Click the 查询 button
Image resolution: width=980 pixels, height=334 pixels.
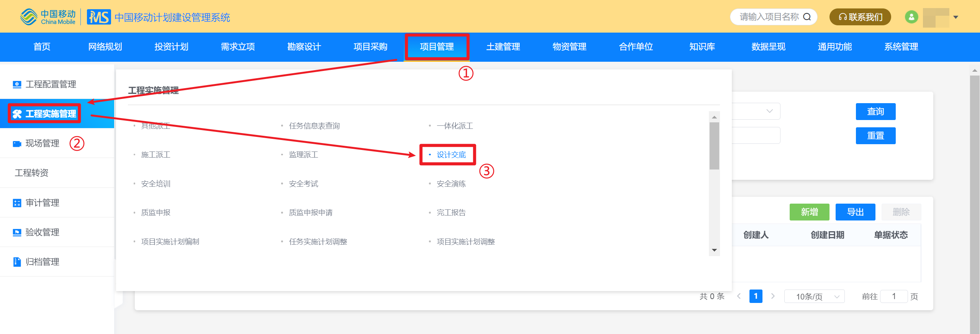pos(875,112)
